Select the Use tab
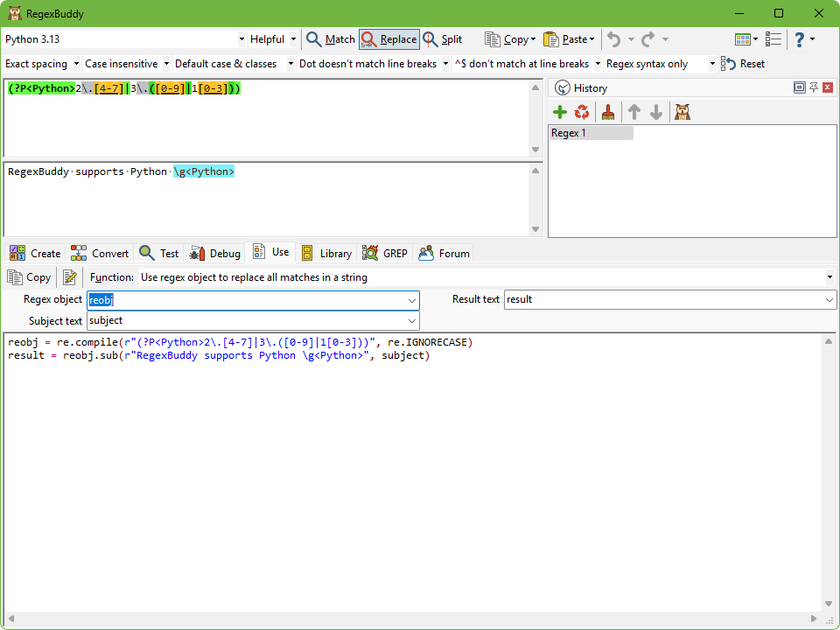Image resolution: width=840 pixels, height=630 pixels. click(x=271, y=252)
